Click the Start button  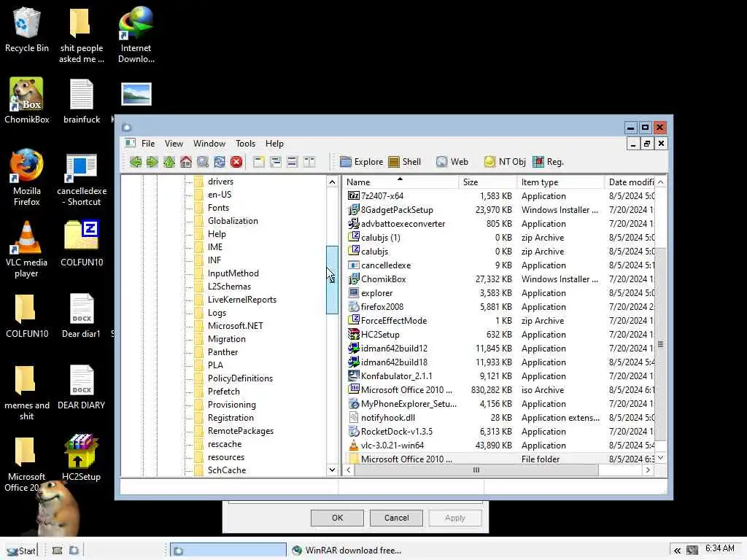click(21, 551)
